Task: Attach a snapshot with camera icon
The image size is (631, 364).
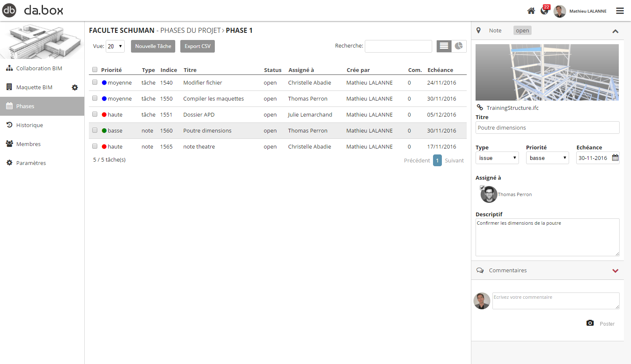Action: click(x=590, y=323)
